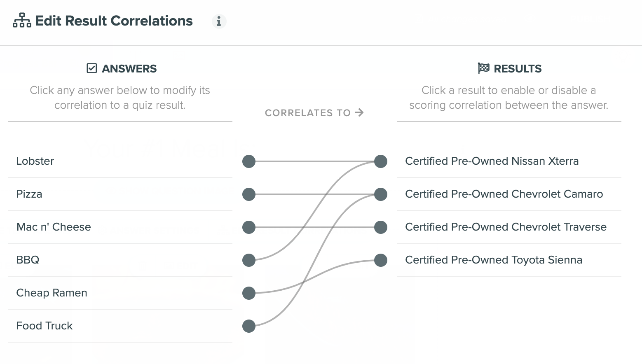Click the connector dot beside Lobster

(249, 161)
